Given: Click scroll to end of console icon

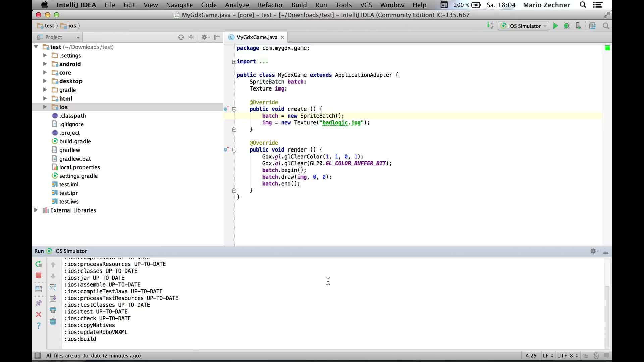Looking at the screenshot, I should 53,299.
